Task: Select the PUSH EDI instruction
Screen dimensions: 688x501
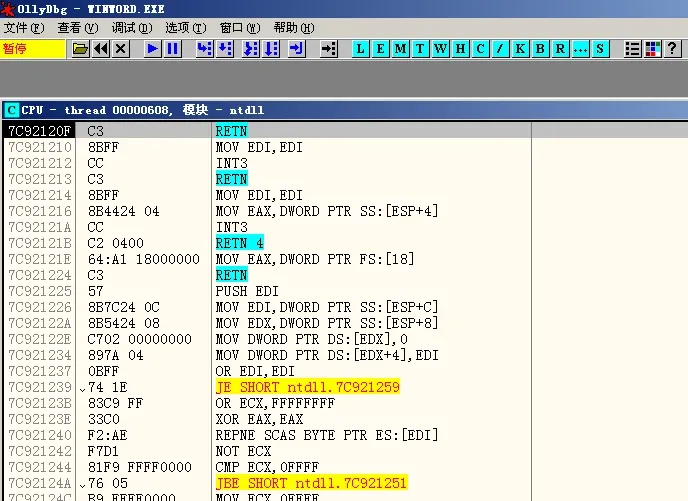Action: point(247,291)
